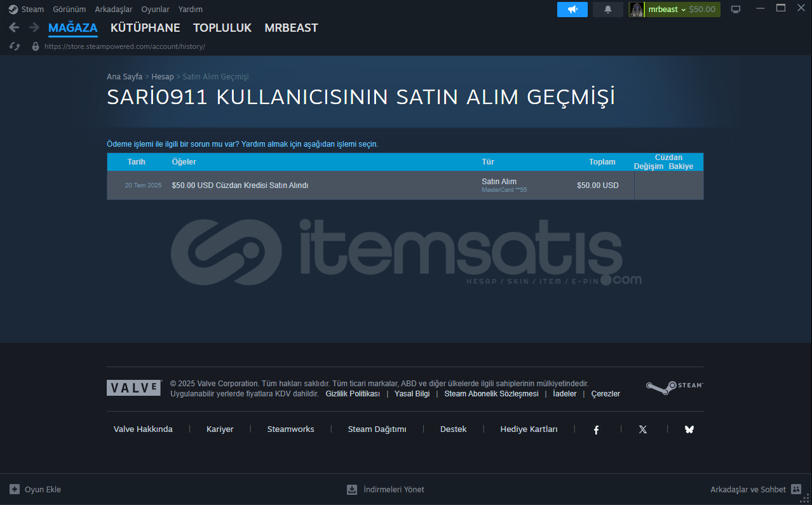Click the 2025 Valve Corporation copyright text
This screenshot has width=812, height=505.
point(379,384)
